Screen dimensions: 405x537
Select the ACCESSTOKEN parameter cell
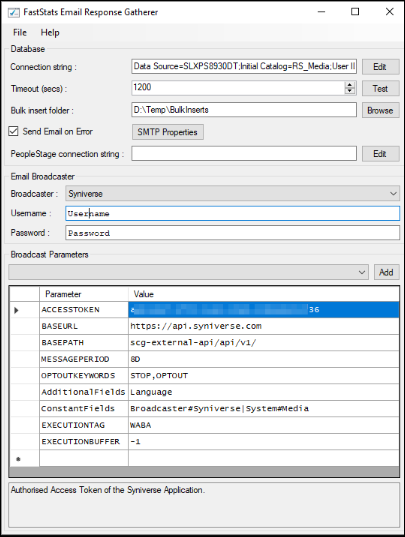point(84,310)
